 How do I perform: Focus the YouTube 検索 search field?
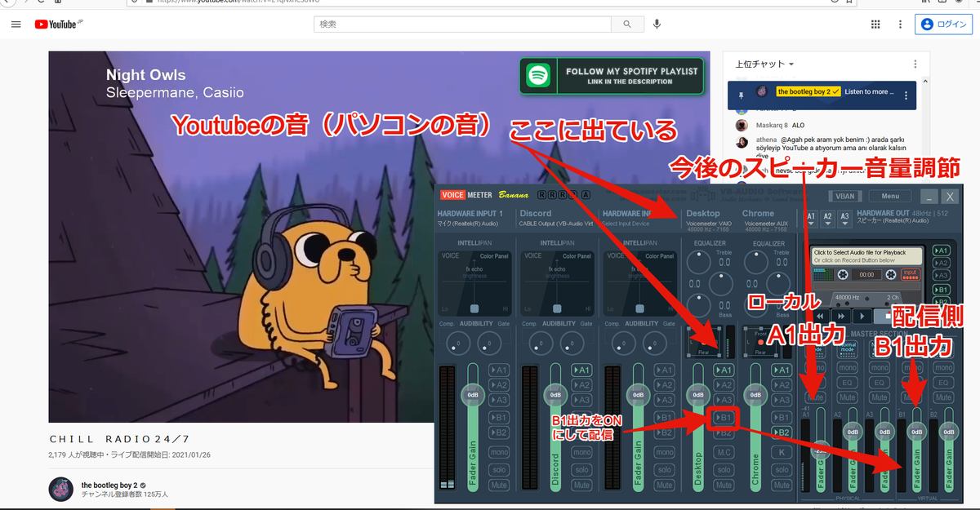464,24
